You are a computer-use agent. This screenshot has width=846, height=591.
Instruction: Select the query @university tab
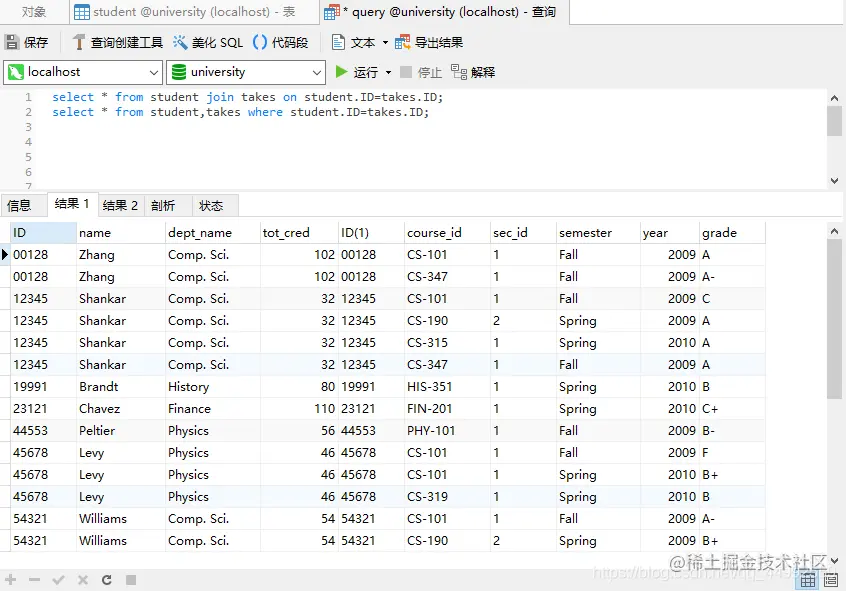tap(445, 12)
